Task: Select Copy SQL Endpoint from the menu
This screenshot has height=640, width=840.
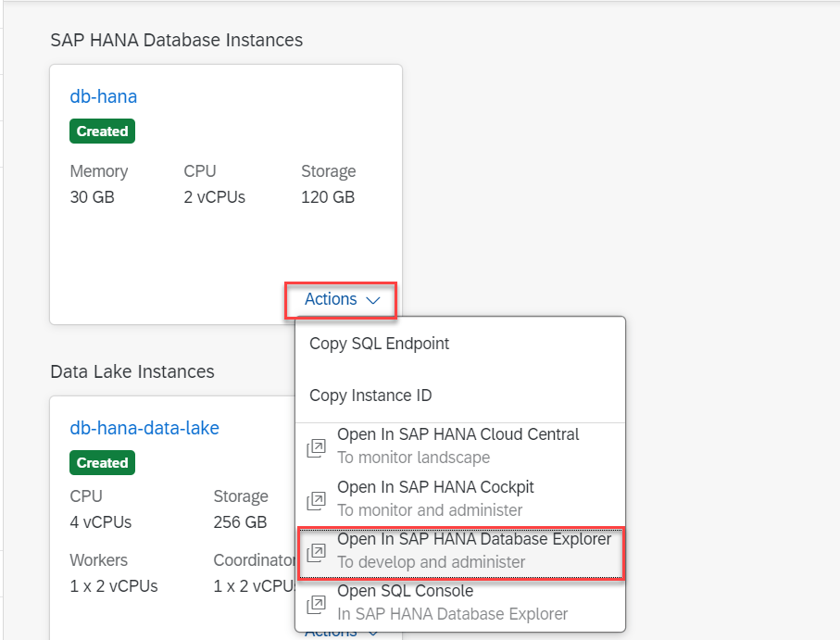Action: point(379,344)
